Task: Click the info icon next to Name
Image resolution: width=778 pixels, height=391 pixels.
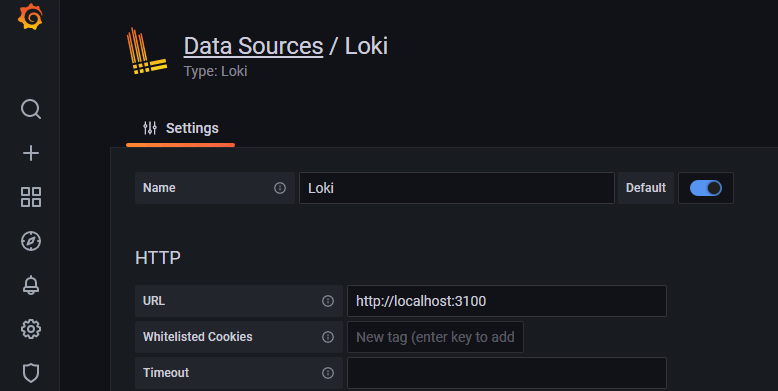Action: click(280, 188)
